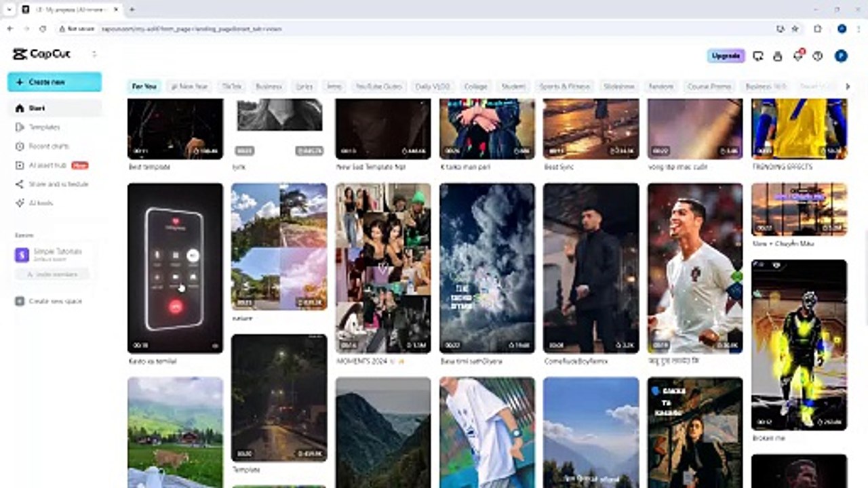Open the Broken me template thumbnail
The image size is (868, 488).
[800, 345]
